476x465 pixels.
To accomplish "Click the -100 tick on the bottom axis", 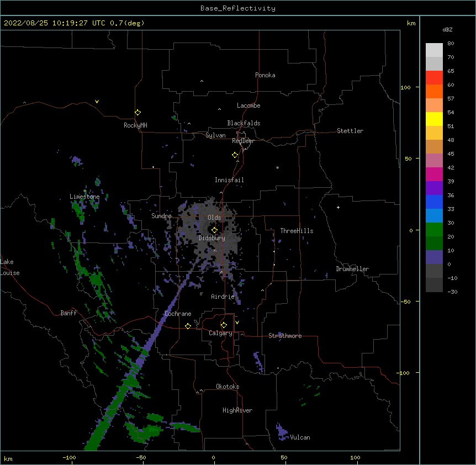I will [70, 457].
